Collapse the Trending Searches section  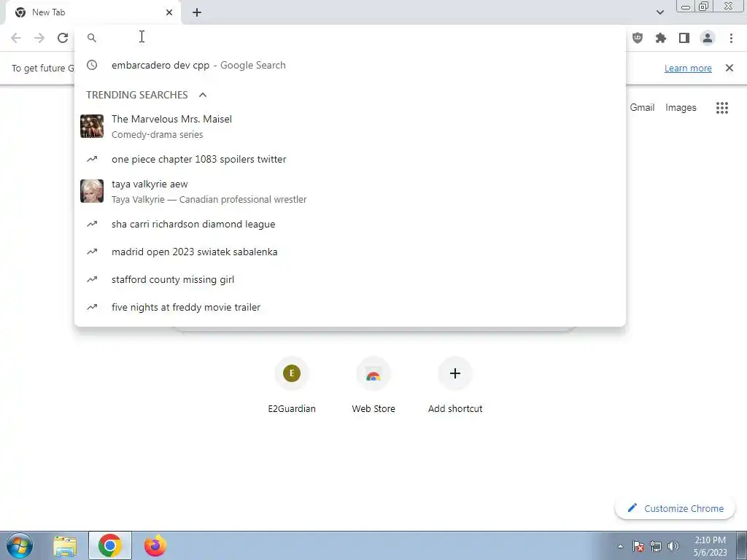coord(203,95)
